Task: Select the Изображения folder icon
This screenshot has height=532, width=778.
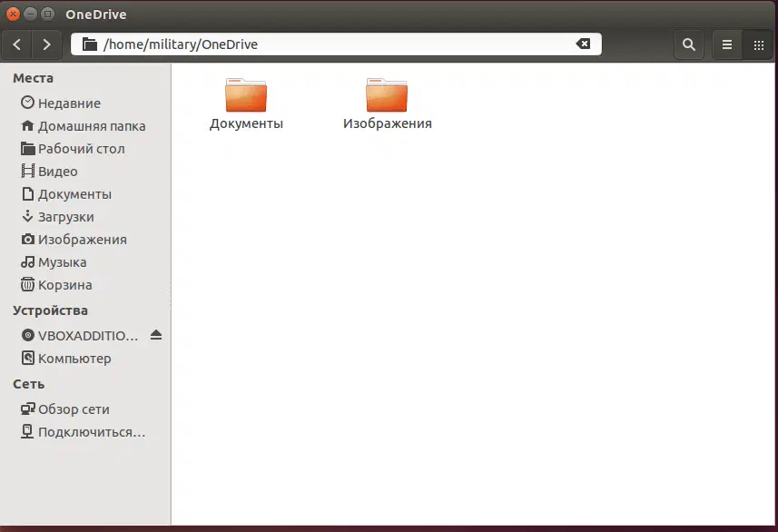Action: [x=387, y=94]
